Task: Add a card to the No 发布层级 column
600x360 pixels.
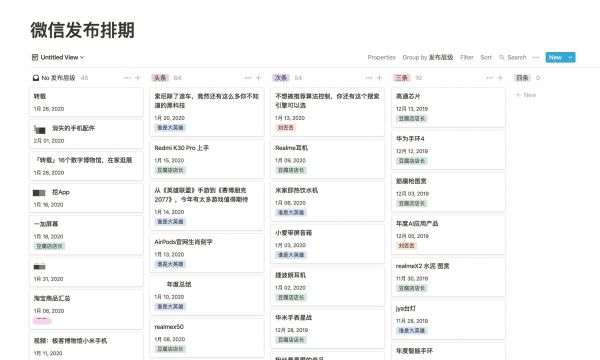Action: [x=138, y=78]
